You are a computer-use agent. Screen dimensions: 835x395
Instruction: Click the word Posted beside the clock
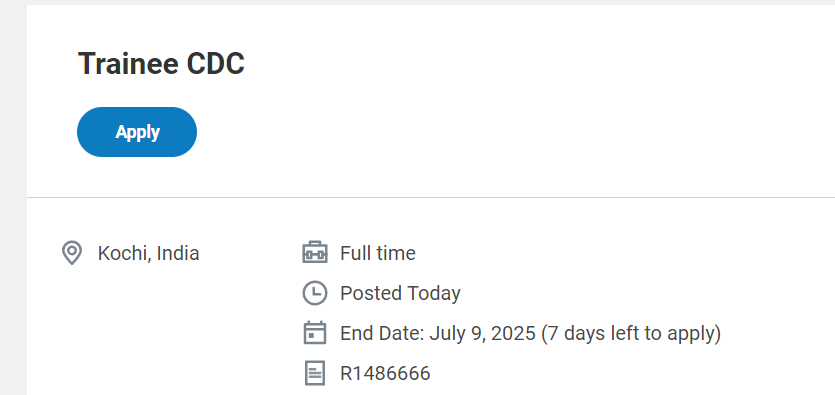coord(371,293)
